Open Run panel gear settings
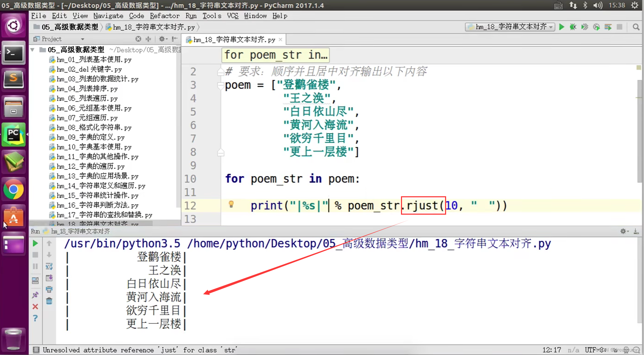 point(624,231)
